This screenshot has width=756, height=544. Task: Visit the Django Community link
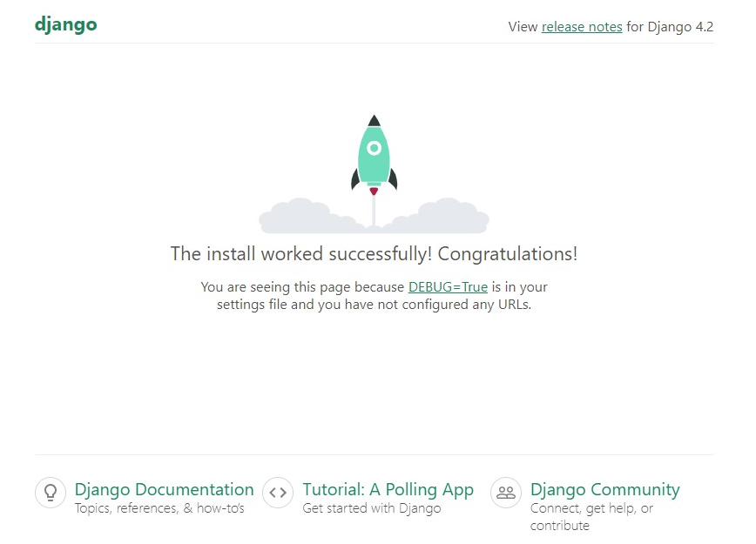605,489
